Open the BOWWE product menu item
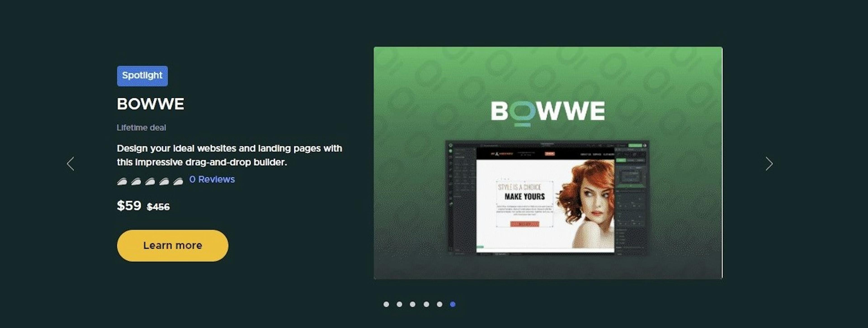Screen dimensions: 868x328 [x=150, y=104]
